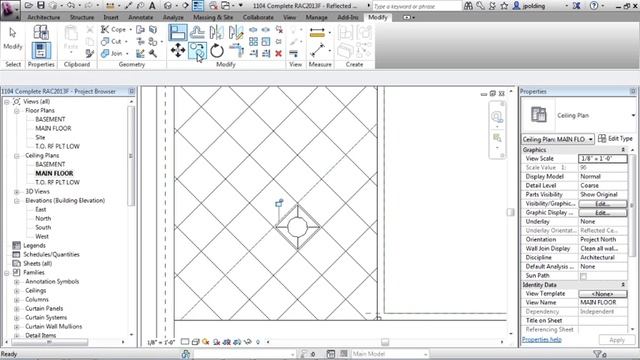Click the Rotate tool icon
The height and width of the screenshot is (360, 640).
coord(217,51)
